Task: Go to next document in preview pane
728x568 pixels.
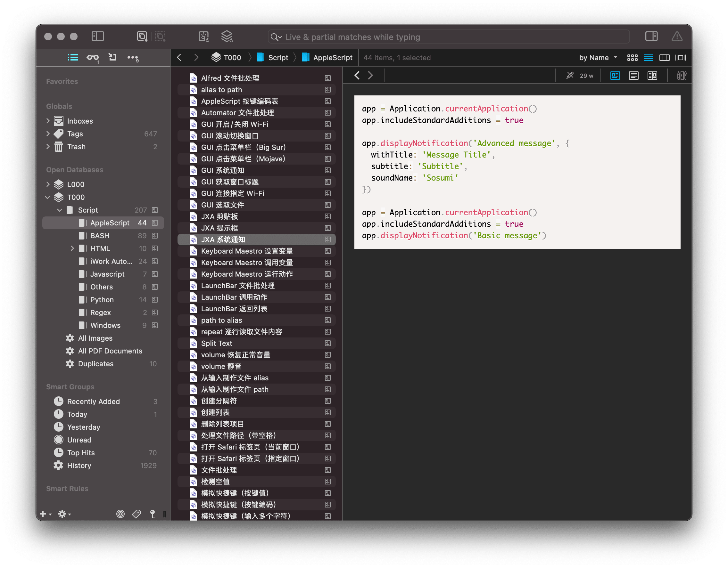Action: pyautogui.click(x=370, y=75)
